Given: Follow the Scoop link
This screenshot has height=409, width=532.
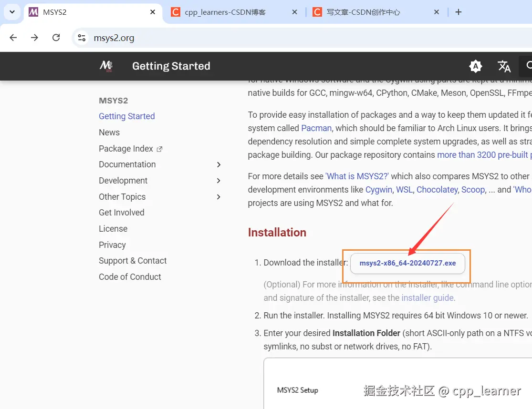Looking at the screenshot, I should point(473,189).
